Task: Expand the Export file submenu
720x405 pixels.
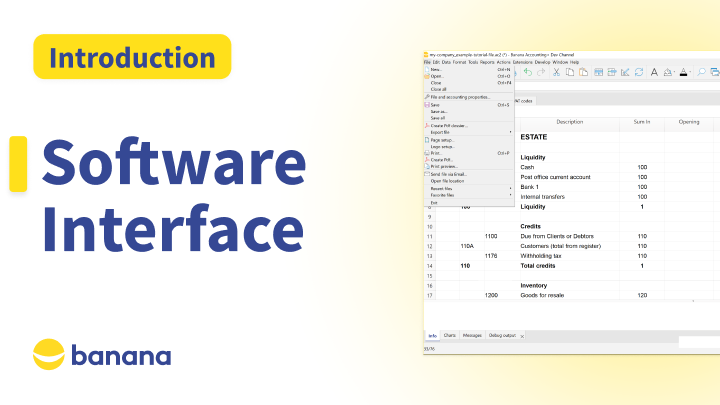Action: (468, 132)
